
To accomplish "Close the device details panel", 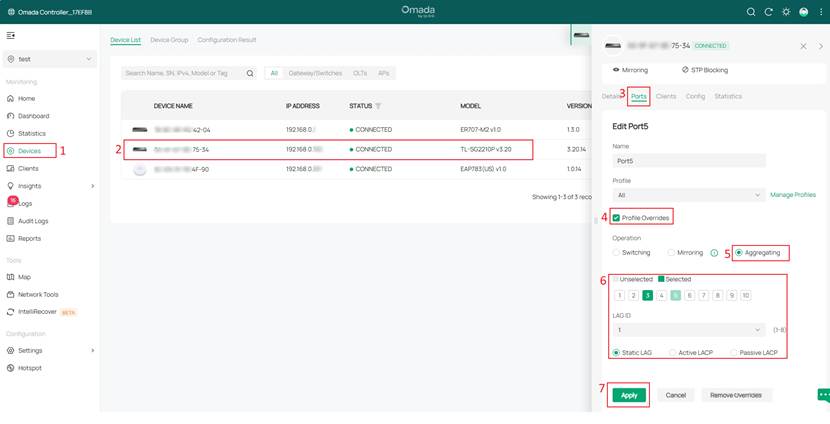I will tap(803, 46).
